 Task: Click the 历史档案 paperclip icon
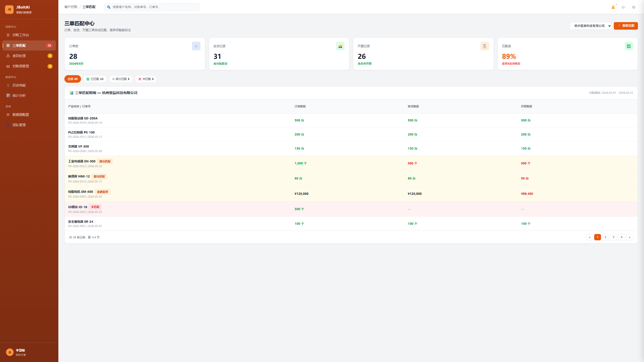(x=8, y=85)
